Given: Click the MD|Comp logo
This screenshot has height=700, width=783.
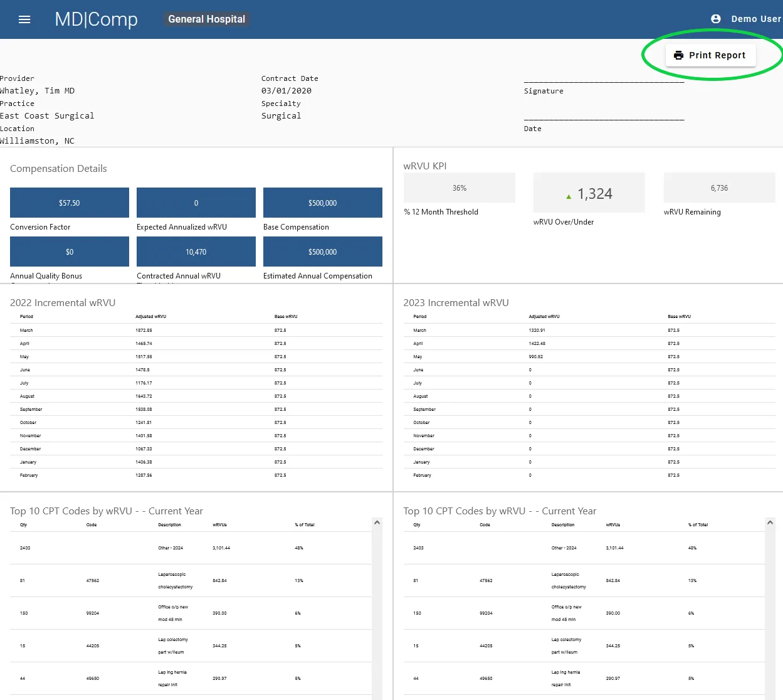Looking at the screenshot, I should tap(96, 19).
